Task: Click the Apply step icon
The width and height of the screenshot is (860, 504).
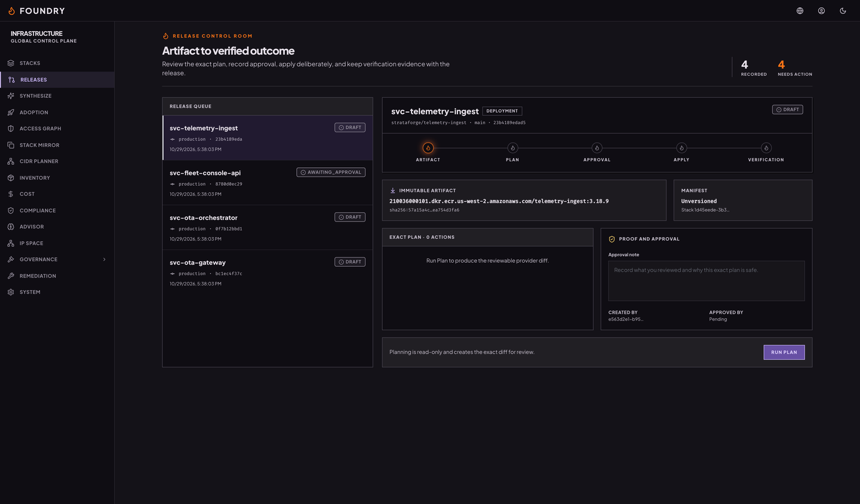Action: coord(681,148)
